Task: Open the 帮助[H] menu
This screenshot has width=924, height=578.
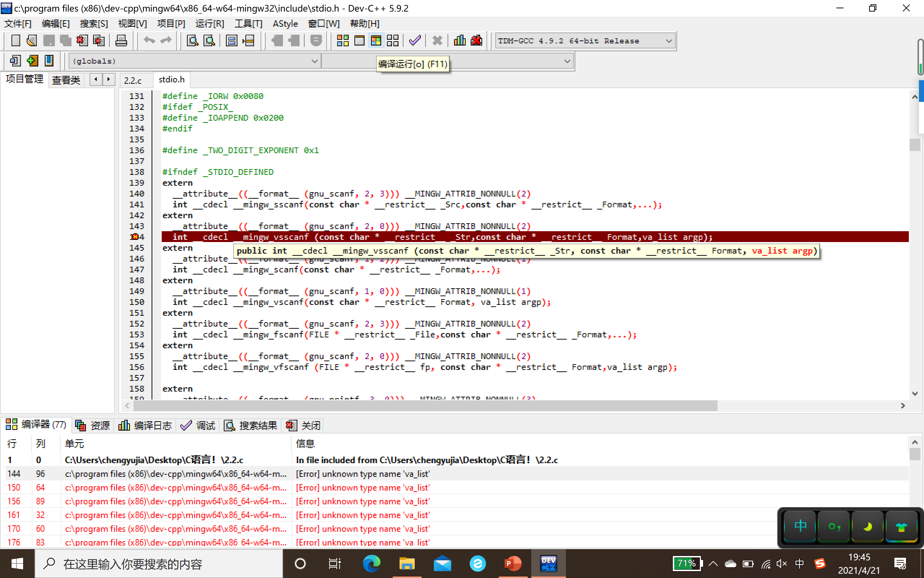Action: click(365, 24)
